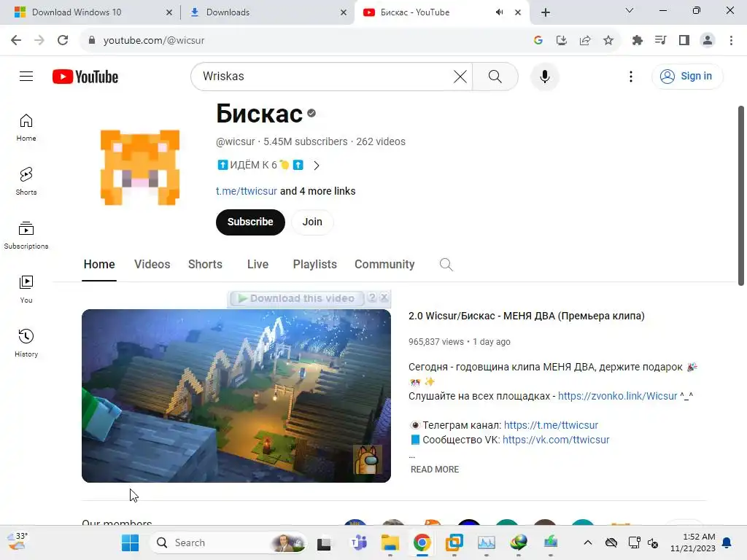Clear the search box with the X icon

[460, 76]
